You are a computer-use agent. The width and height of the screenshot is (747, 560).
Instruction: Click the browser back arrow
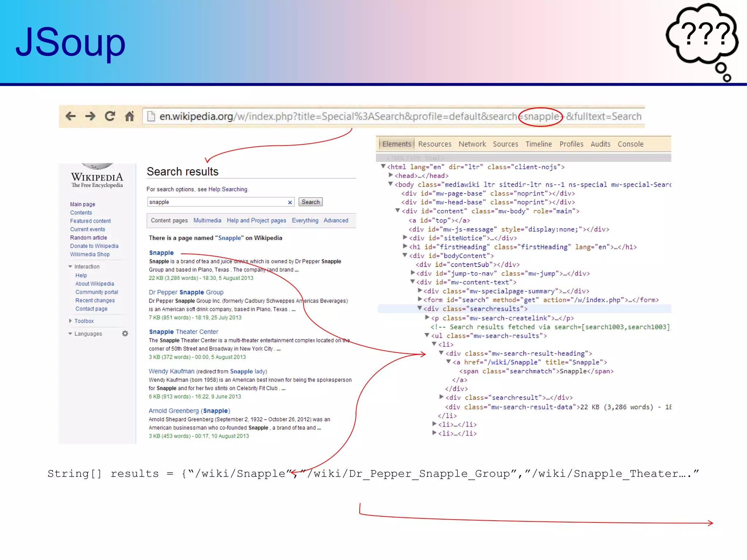(x=70, y=116)
